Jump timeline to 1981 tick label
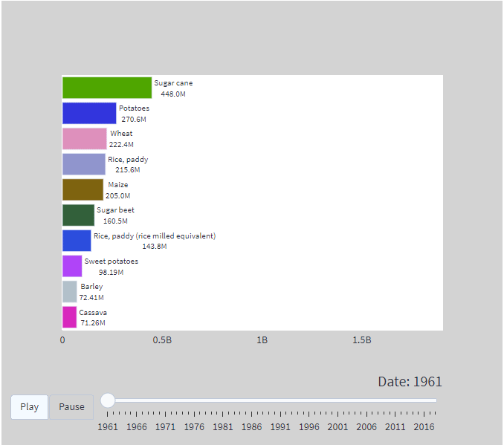 point(223,426)
